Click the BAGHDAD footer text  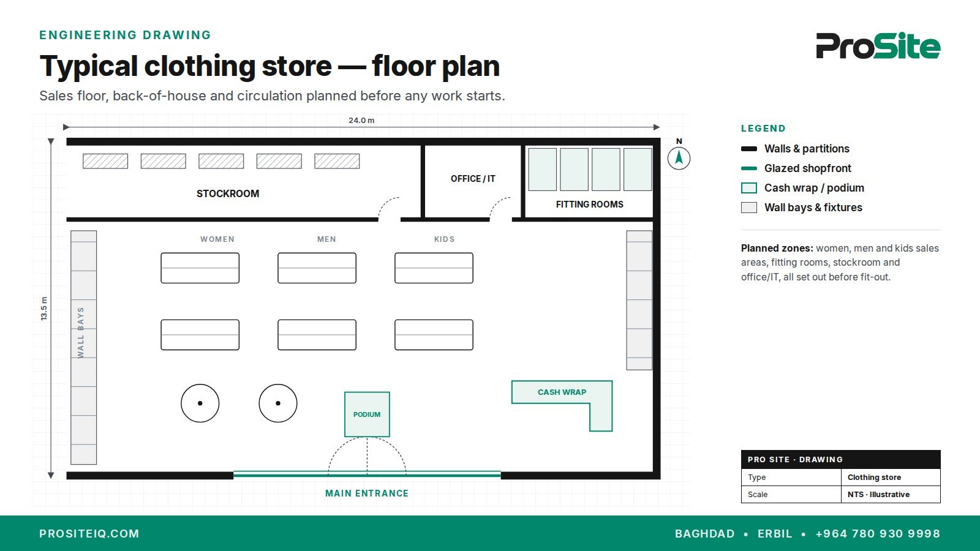tap(704, 534)
